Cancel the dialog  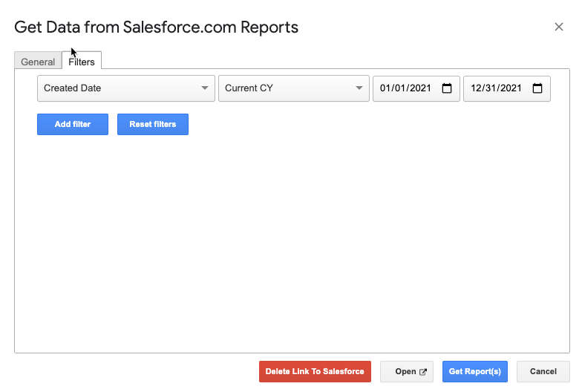pyautogui.click(x=543, y=371)
